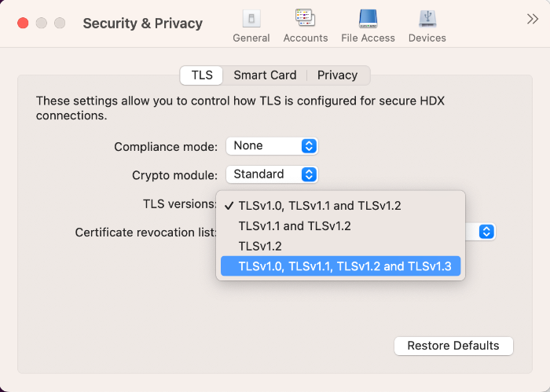The width and height of the screenshot is (550, 392).
Task: Choose "TLSv1.1 and TLSv1.2" from the list
Action: point(295,226)
